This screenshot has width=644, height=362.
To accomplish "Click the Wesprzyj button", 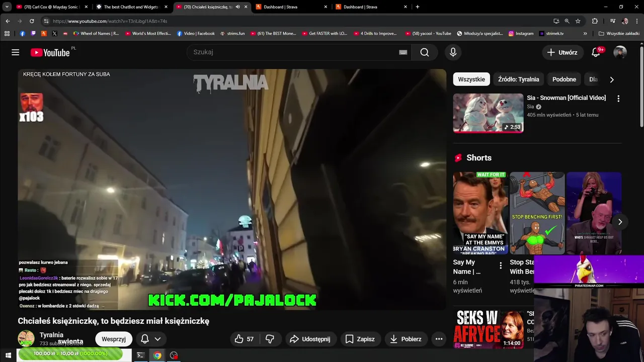I will (114, 339).
